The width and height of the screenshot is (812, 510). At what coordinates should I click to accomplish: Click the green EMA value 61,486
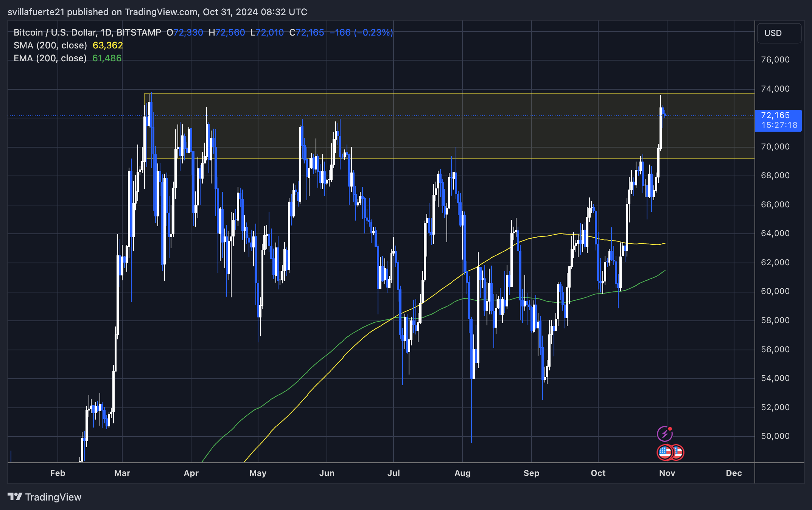107,58
